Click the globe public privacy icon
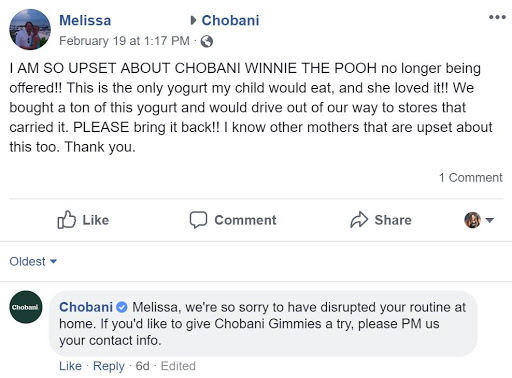This screenshot has width=512, height=378. click(207, 42)
